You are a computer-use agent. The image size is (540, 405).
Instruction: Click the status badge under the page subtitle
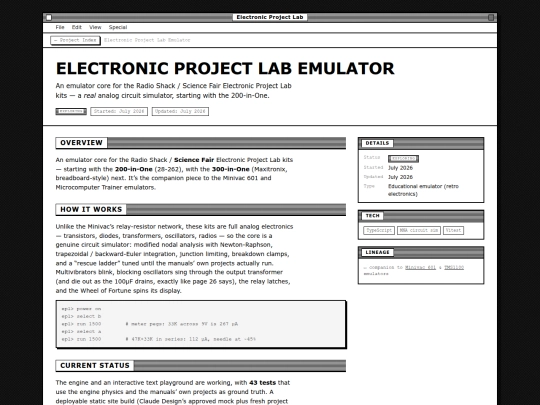tap(71, 112)
